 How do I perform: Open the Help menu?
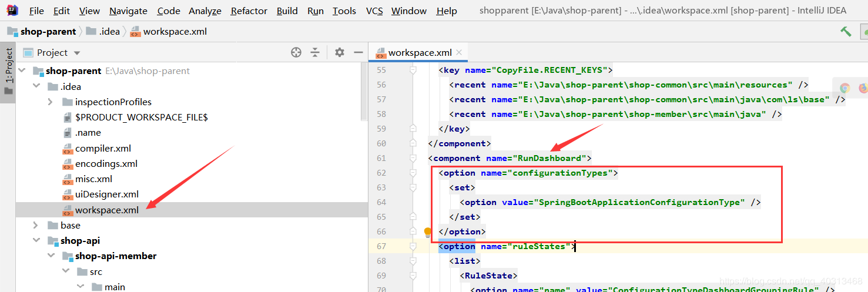point(447,11)
